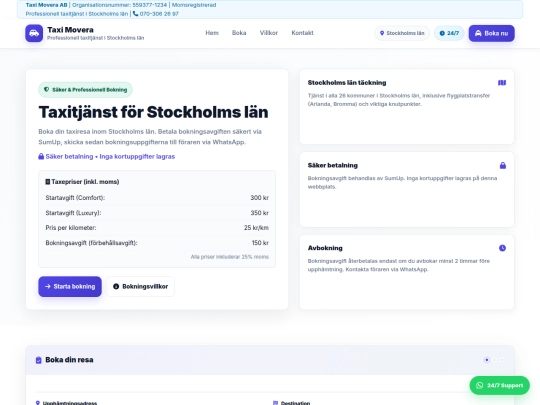Click Alla priser inkluderar 25% moms note
540x405 pixels.
coord(230,257)
